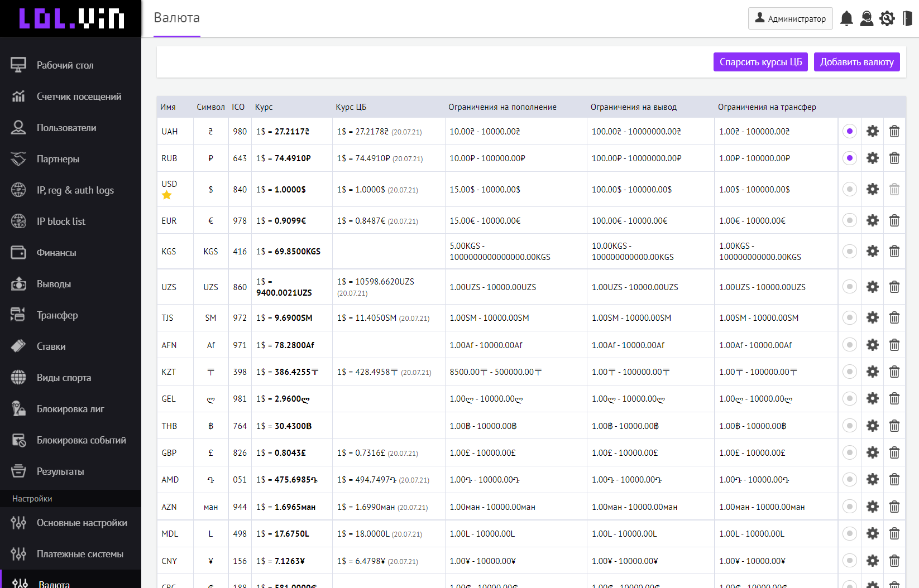Viewport: 919px width, 588px height.
Task: Delete the EUR currency with trash icon
Action: coord(894,220)
